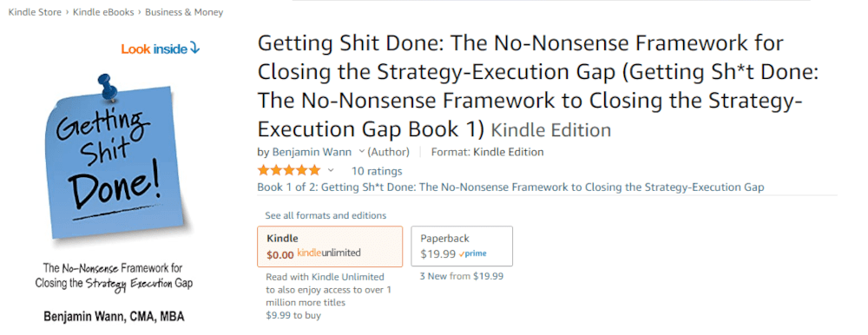868x335 pixels.
Task: Open the Kindle Store breadcrumb
Action: [x=35, y=12]
